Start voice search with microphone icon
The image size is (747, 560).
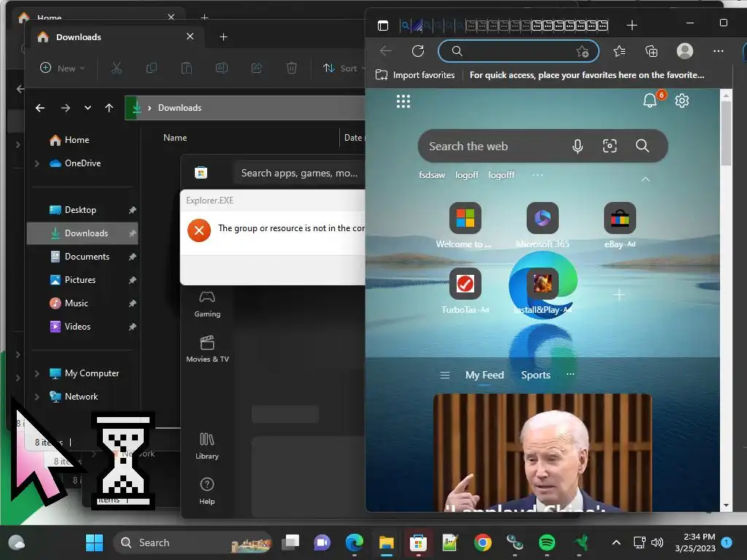578,146
